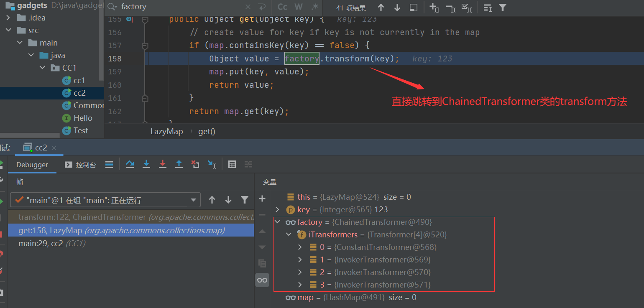
Task: Click the search magnifier history icon
Action: [x=112, y=7]
